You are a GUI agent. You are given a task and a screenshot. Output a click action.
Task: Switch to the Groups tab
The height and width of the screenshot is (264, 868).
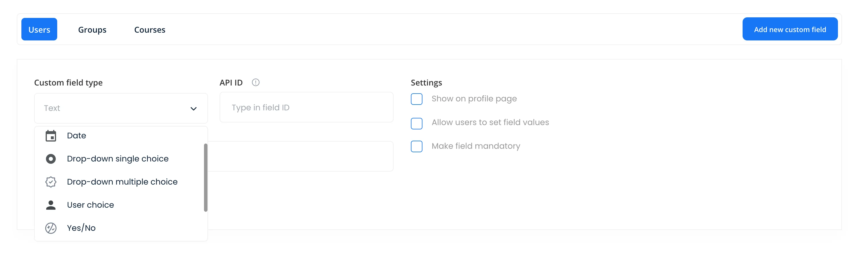(x=92, y=30)
